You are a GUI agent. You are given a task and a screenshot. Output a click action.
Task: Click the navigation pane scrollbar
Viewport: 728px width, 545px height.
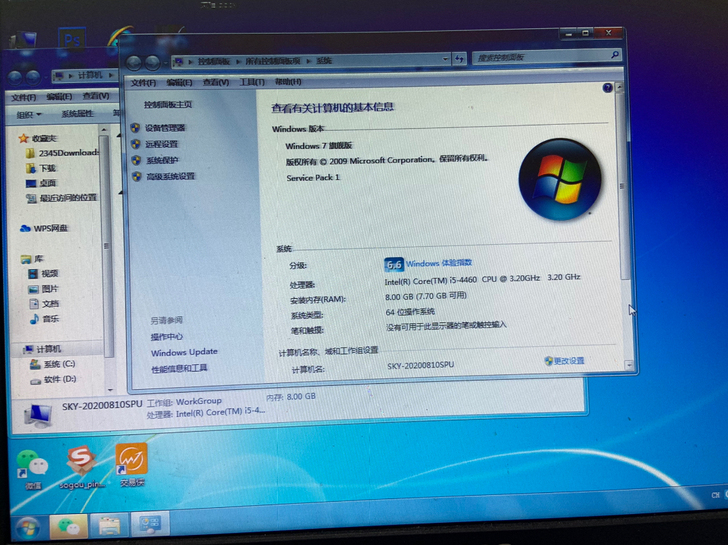tap(106, 246)
